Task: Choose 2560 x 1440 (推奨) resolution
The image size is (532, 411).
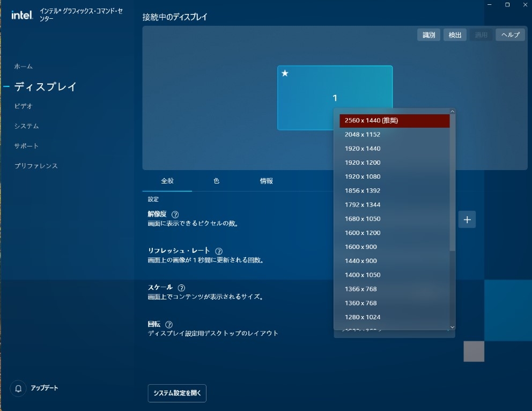Action: pyautogui.click(x=395, y=121)
